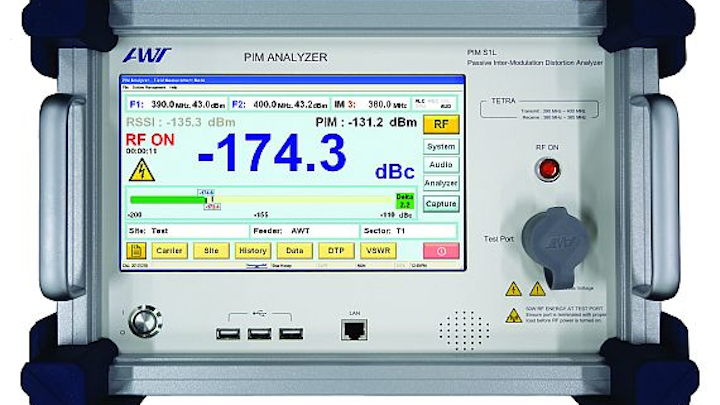This screenshot has height=405, width=720.
Task: Click the PIM ANALYZER panel label
Action: 286,57
